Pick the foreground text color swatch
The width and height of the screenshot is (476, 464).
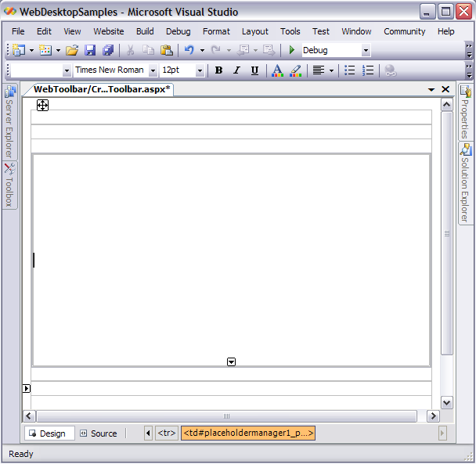point(277,70)
